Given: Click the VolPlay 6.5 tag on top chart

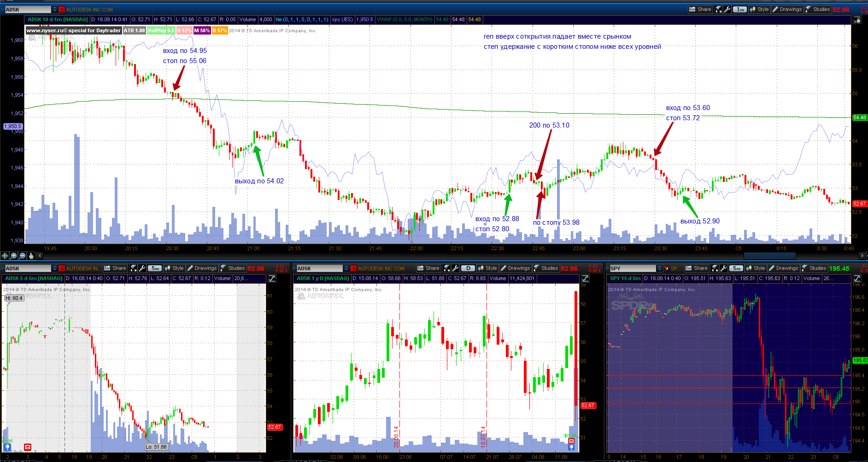Looking at the screenshot, I should pyautogui.click(x=161, y=30).
